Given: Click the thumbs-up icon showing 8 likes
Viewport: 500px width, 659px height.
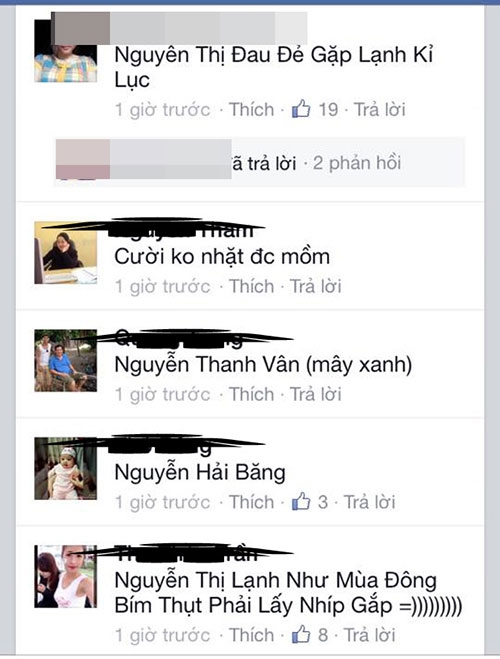Looking at the screenshot, I should 301,635.
